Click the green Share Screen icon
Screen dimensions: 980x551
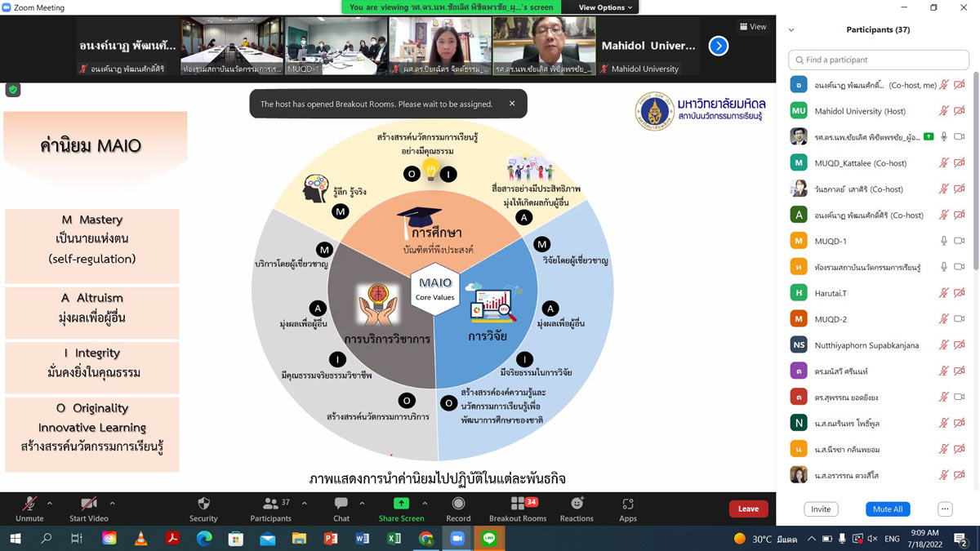point(401,504)
